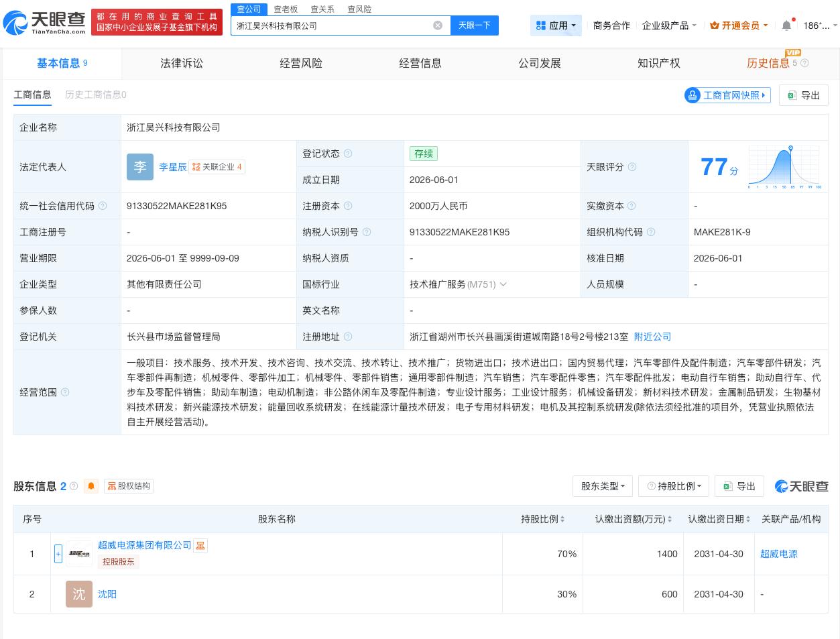Image resolution: width=840 pixels, height=639 pixels.
Task: Open the notification bell icon
Action: pyautogui.click(x=786, y=25)
